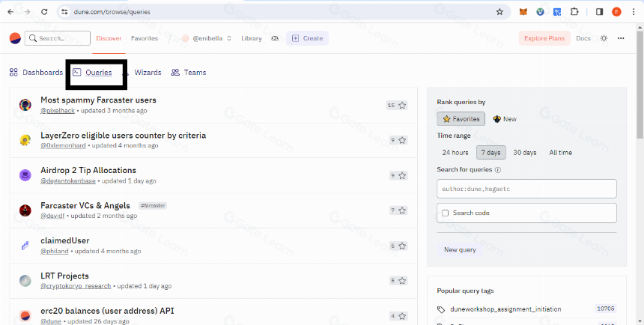The image size is (644, 325).
Task: Open the more options ellipsis in Dune header
Action: pos(621,38)
